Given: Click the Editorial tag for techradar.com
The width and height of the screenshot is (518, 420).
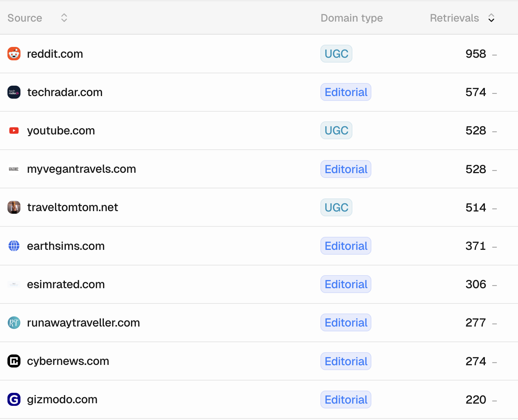Looking at the screenshot, I should (x=346, y=92).
